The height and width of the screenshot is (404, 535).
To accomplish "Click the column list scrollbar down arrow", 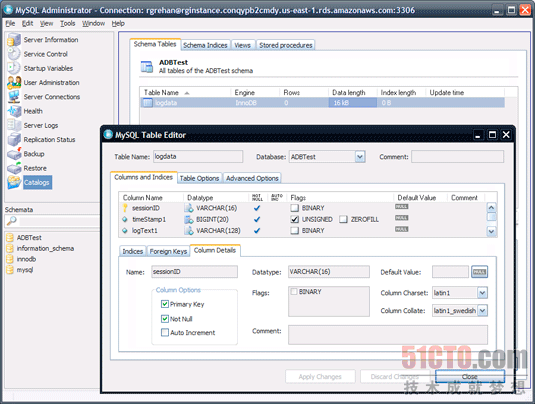I will (x=491, y=231).
